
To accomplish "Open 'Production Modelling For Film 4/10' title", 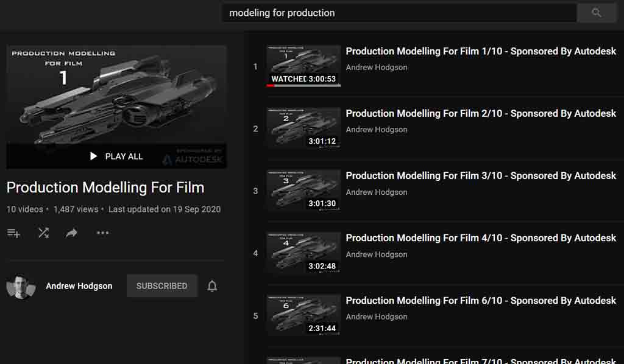I will (x=481, y=238).
